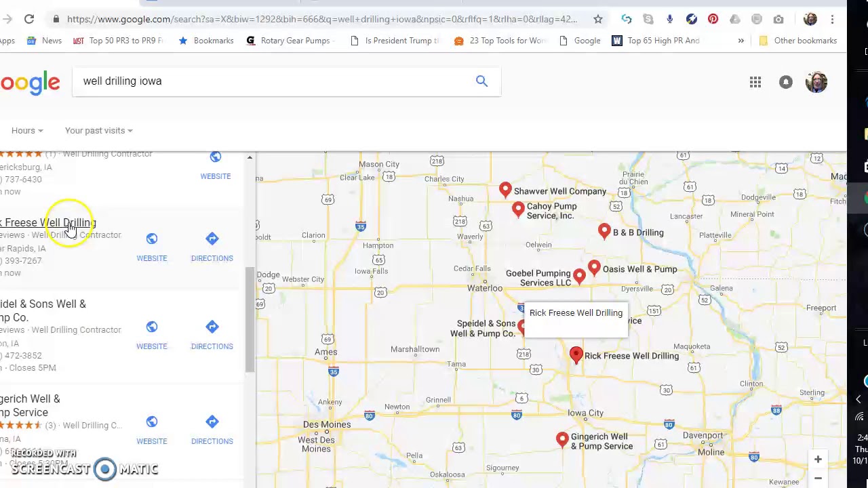Click the Ames city label on map
The width and height of the screenshot is (868, 488).
pyautogui.click(x=325, y=352)
